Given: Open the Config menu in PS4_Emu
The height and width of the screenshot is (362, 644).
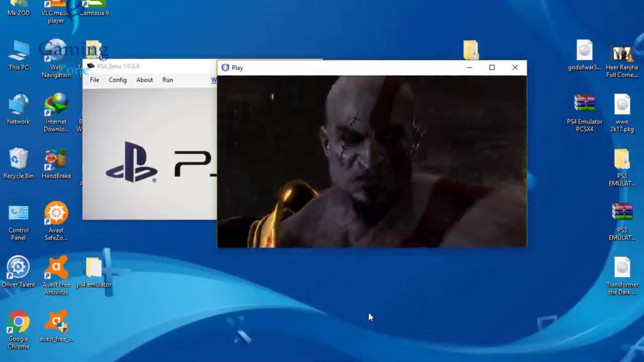Looking at the screenshot, I should pos(117,80).
